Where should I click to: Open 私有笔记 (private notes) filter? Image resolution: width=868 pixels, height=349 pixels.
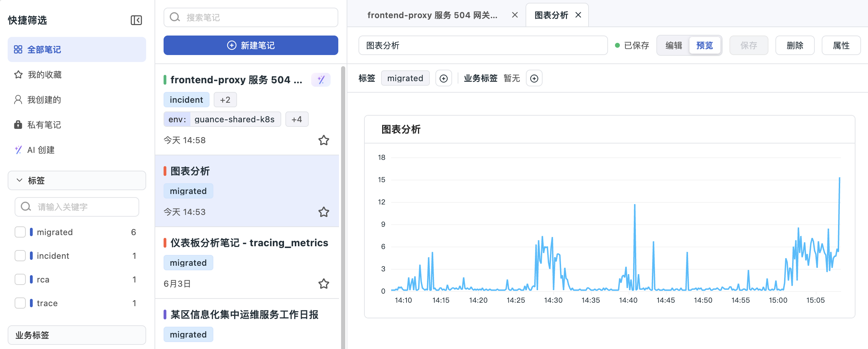[77, 125]
